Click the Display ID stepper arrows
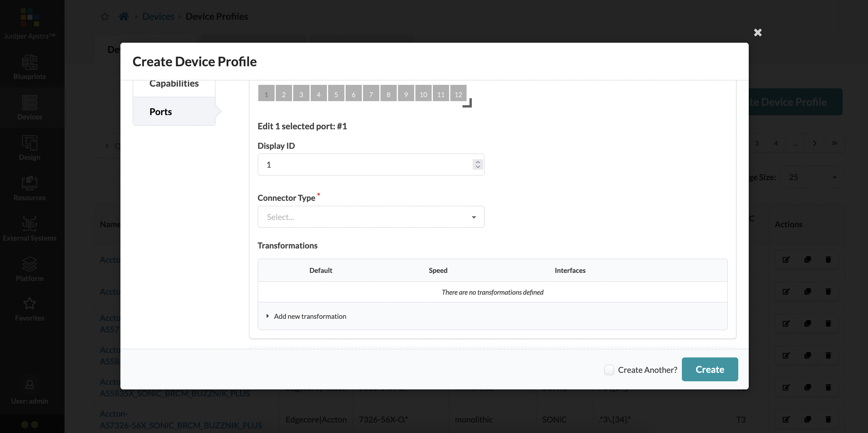The image size is (868, 433). click(x=477, y=165)
